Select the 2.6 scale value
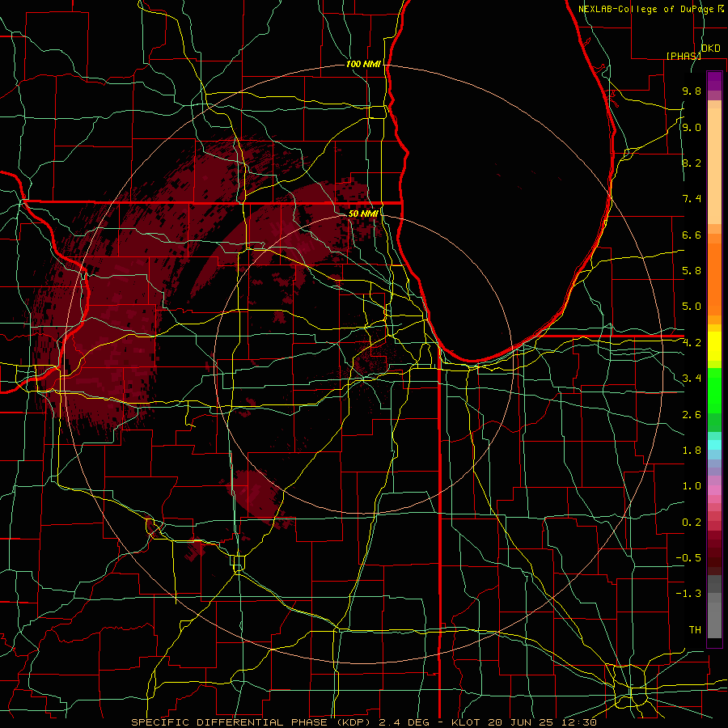Screen dimensions: 728x728 tap(692, 415)
